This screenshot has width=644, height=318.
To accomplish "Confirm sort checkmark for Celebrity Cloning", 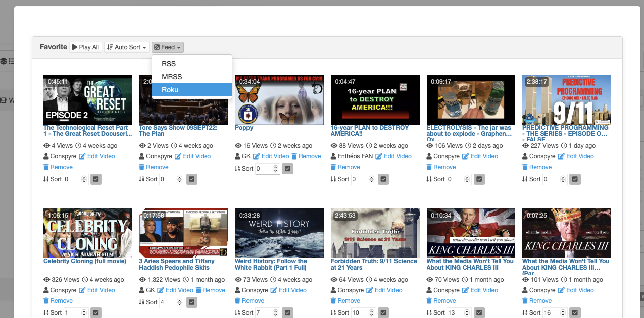I will pos(96,313).
